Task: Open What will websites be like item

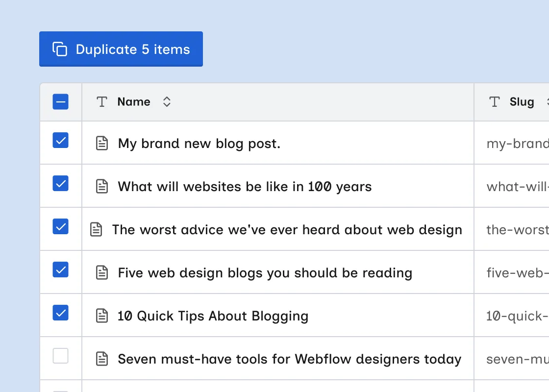Action: point(245,187)
